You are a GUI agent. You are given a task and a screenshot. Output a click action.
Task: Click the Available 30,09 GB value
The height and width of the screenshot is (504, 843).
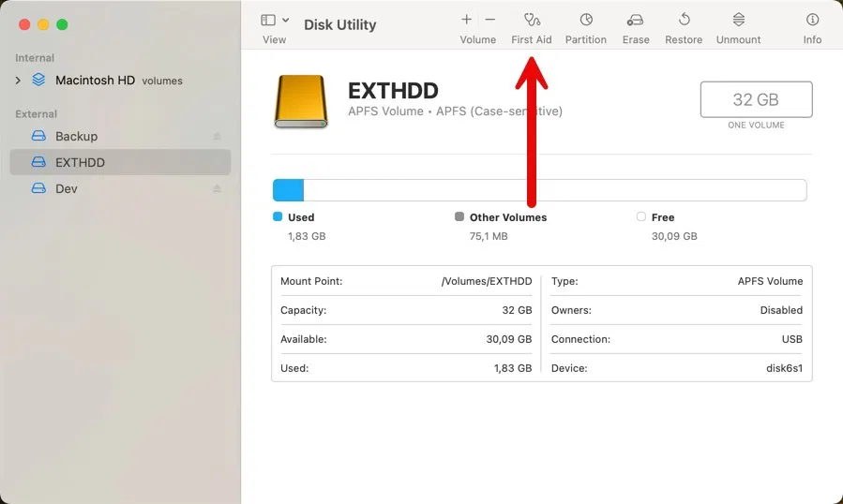pos(508,339)
